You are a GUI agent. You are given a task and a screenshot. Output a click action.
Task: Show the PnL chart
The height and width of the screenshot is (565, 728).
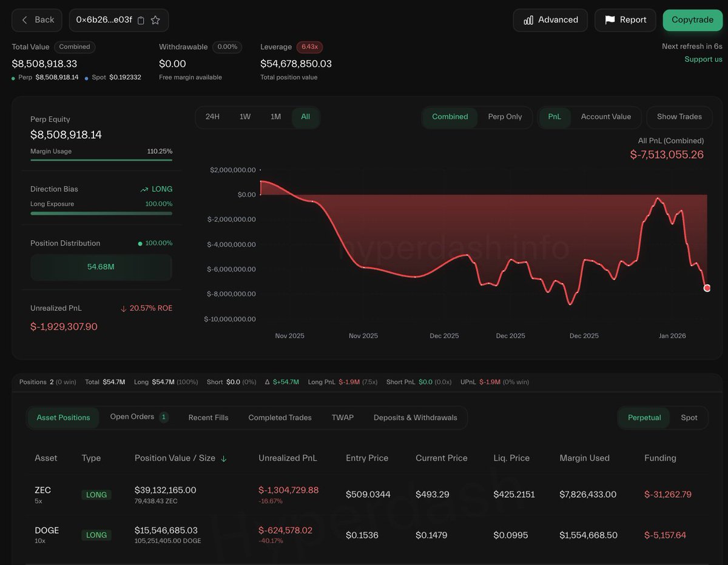click(554, 117)
